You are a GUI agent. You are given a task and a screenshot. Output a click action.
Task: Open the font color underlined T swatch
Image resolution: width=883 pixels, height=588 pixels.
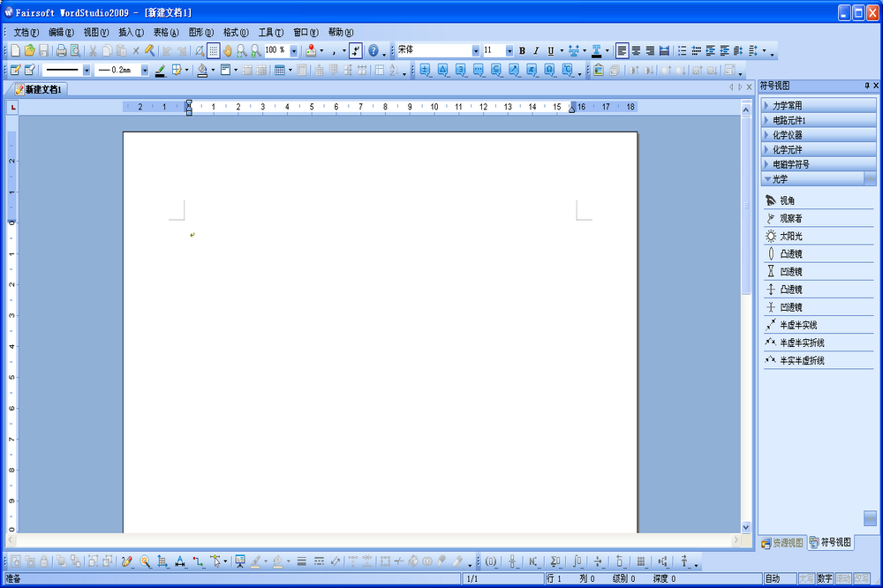[597, 51]
